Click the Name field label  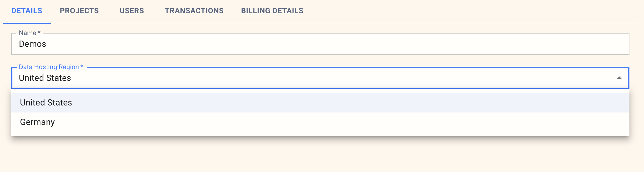28,33
